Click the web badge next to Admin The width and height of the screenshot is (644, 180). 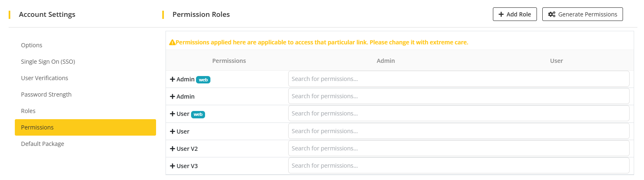pyautogui.click(x=203, y=80)
